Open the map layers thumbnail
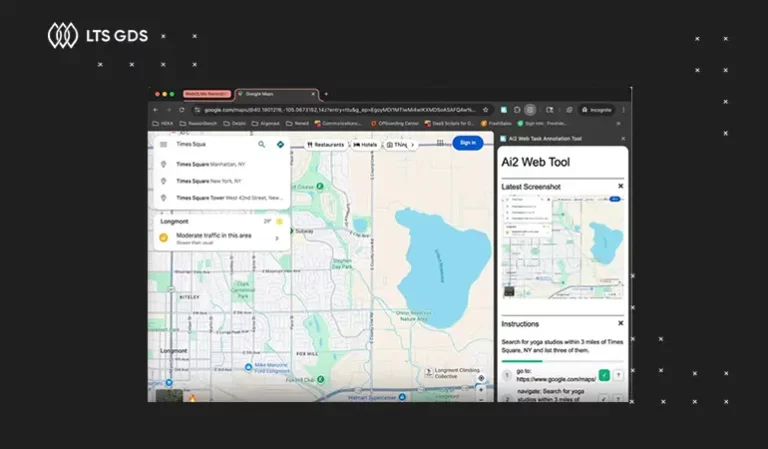 [169, 396]
